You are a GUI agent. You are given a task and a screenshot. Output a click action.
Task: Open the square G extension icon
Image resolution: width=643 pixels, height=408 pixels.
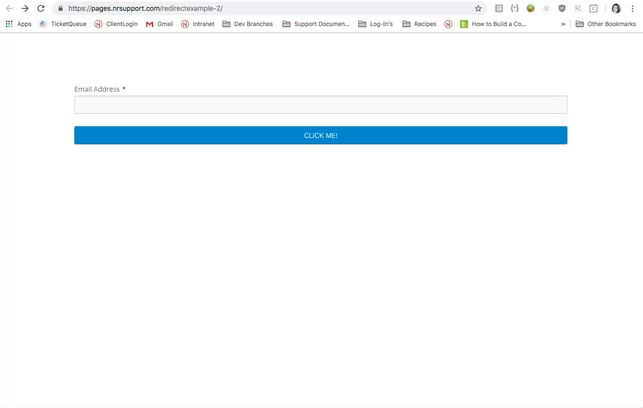499,8
